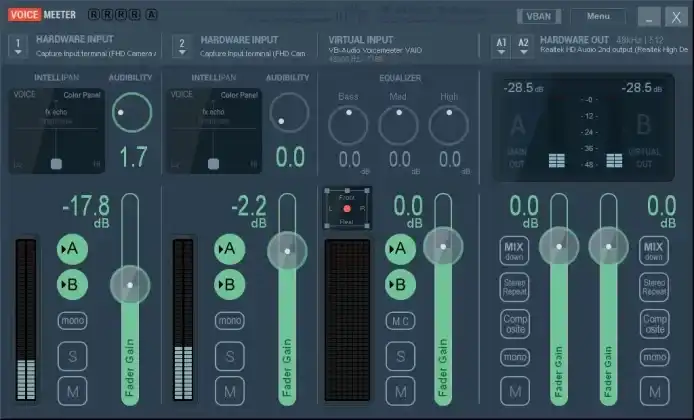Click the Hardware Input 2 level meter
694x420 pixels.
click(183, 320)
